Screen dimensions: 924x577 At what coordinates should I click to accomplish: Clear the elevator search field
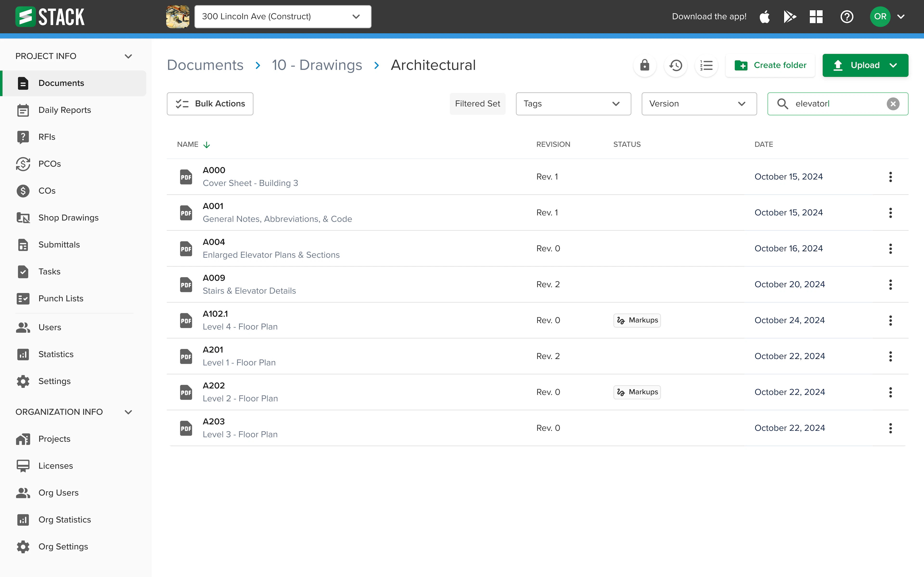pos(893,103)
